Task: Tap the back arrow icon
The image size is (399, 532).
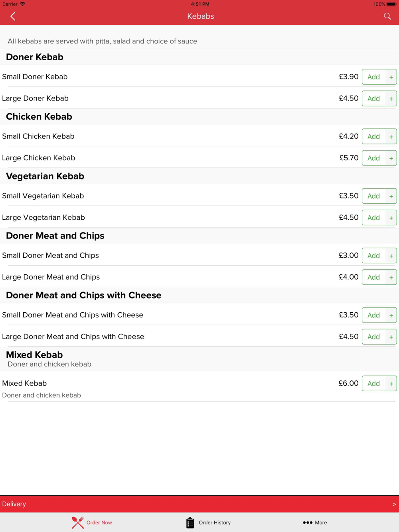Action: pos(13,16)
